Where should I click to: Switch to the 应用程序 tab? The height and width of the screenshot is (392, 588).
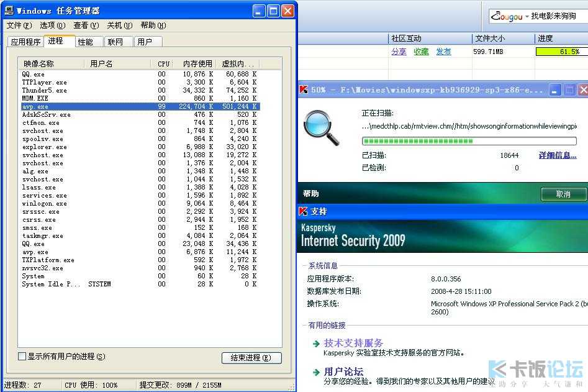25,42
